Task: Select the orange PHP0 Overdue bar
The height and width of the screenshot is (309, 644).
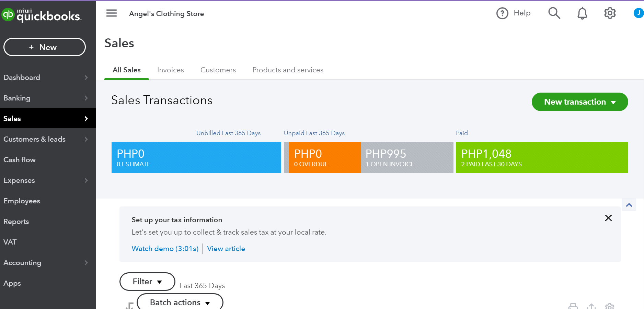Action: 325,157
